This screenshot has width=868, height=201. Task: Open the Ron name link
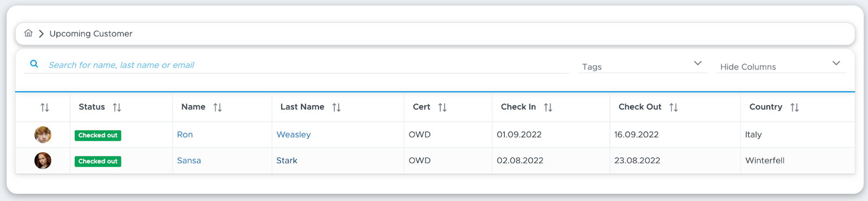point(185,135)
